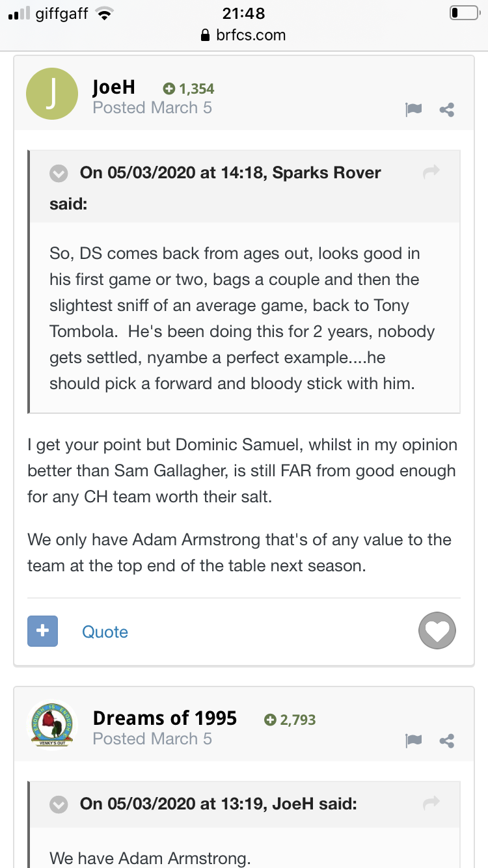Flag the Dreams of 1995 post
The width and height of the screenshot is (488, 868).
413,740
